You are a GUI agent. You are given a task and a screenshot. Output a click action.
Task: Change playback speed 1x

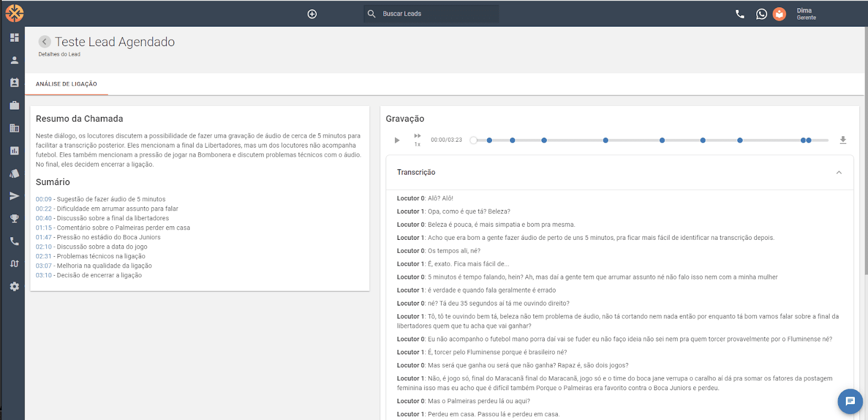417,140
